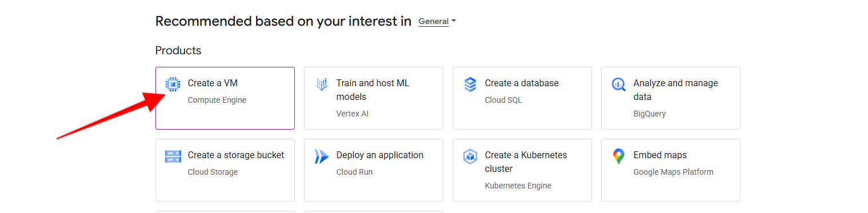The image size is (868, 213).
Task: Open the Analyze and manage data card
Action: click(x=671, y=98)
